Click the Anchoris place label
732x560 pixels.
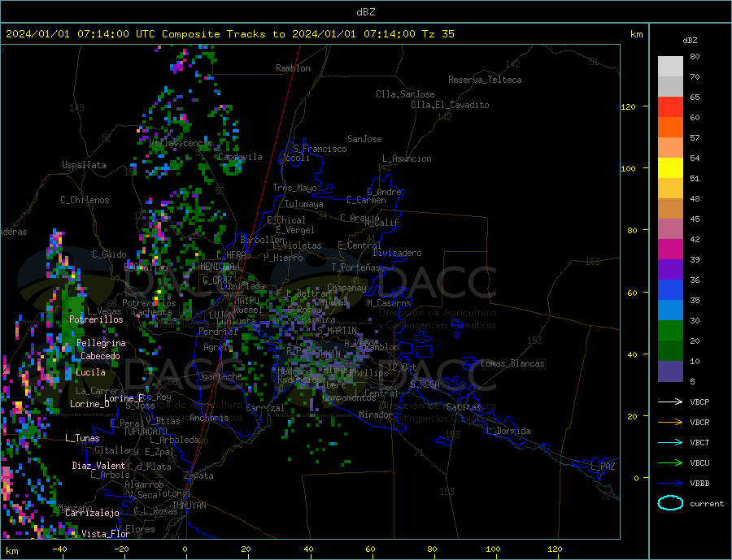[x=209, y=418]
